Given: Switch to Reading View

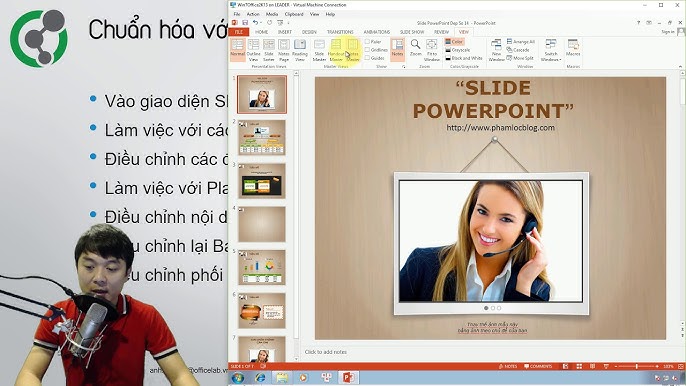Looking at the screenshot, I should tap(300, 50).
